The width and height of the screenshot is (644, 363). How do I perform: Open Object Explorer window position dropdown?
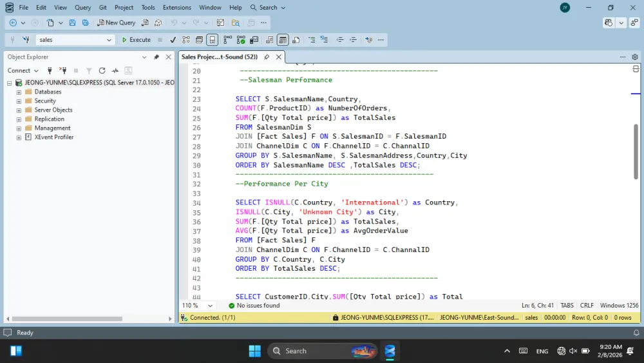[144, 57]
